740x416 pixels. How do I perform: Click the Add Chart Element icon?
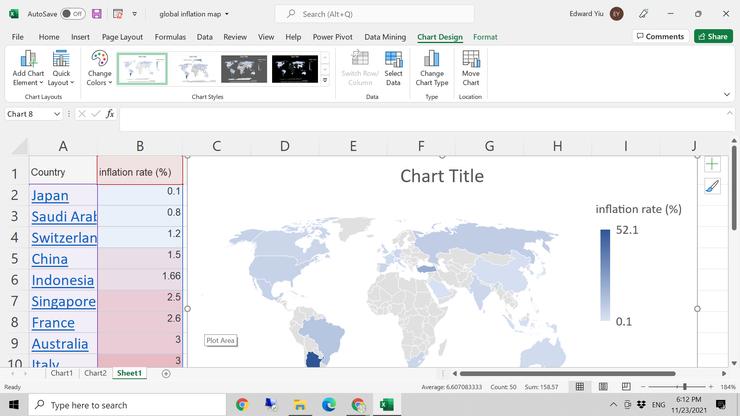coord(28,60)
